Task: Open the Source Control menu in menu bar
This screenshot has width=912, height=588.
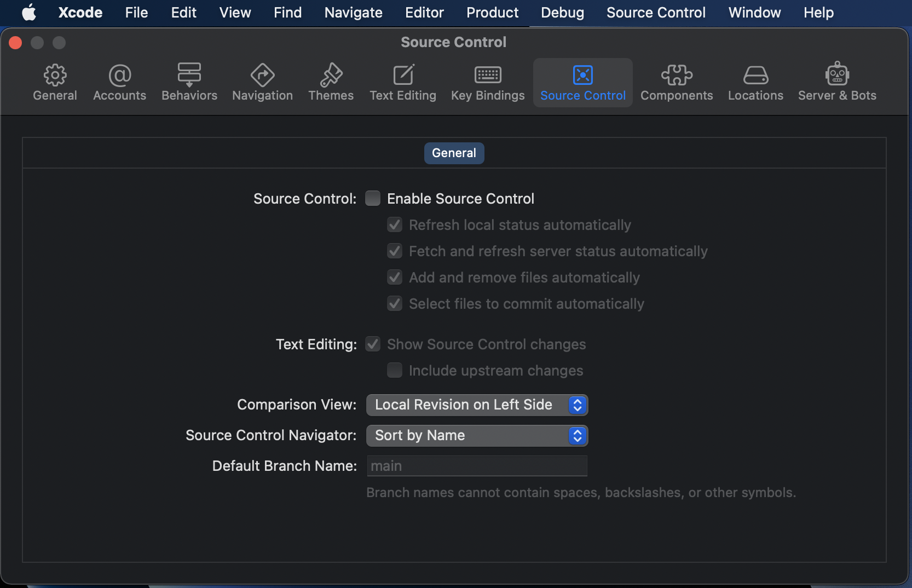Action: coord(656,13)
